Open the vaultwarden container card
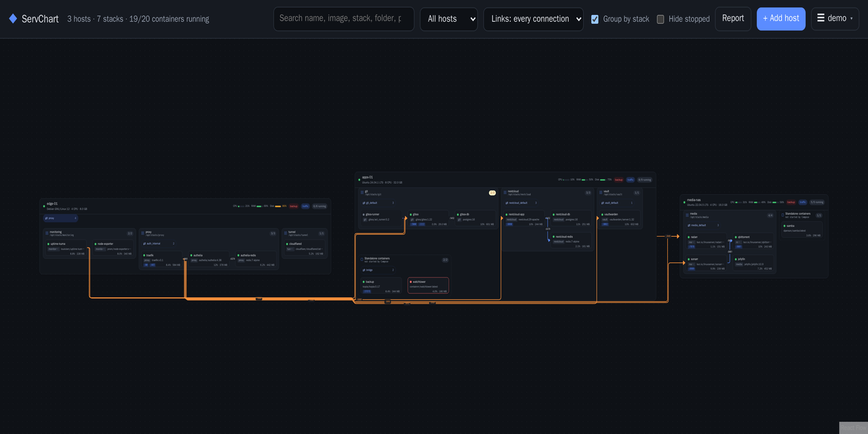 pos(620,218)
